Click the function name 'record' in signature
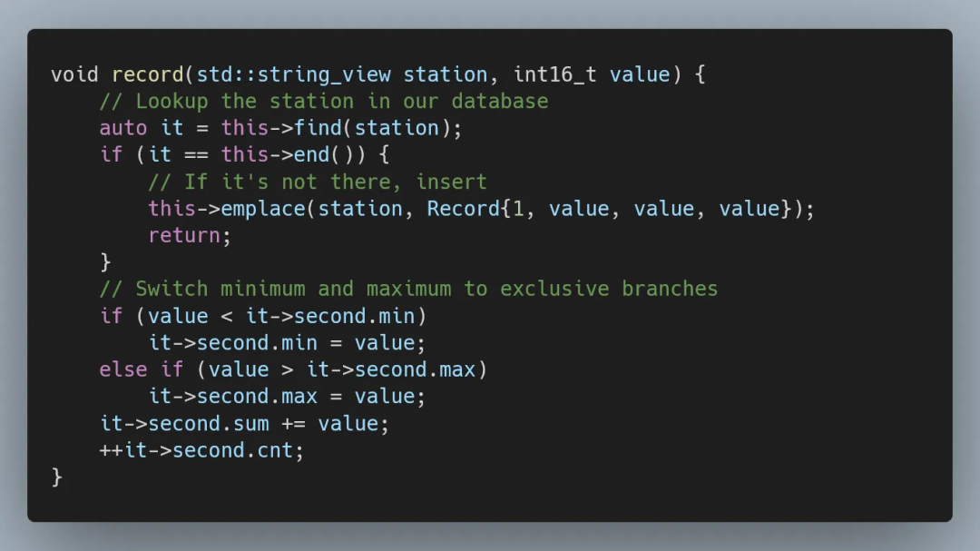This screenshot has height=551, width=980. point(148,74)
